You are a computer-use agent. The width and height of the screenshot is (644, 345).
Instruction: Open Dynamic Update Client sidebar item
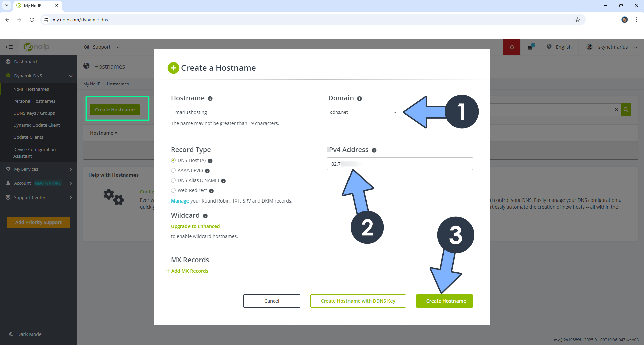37,125
